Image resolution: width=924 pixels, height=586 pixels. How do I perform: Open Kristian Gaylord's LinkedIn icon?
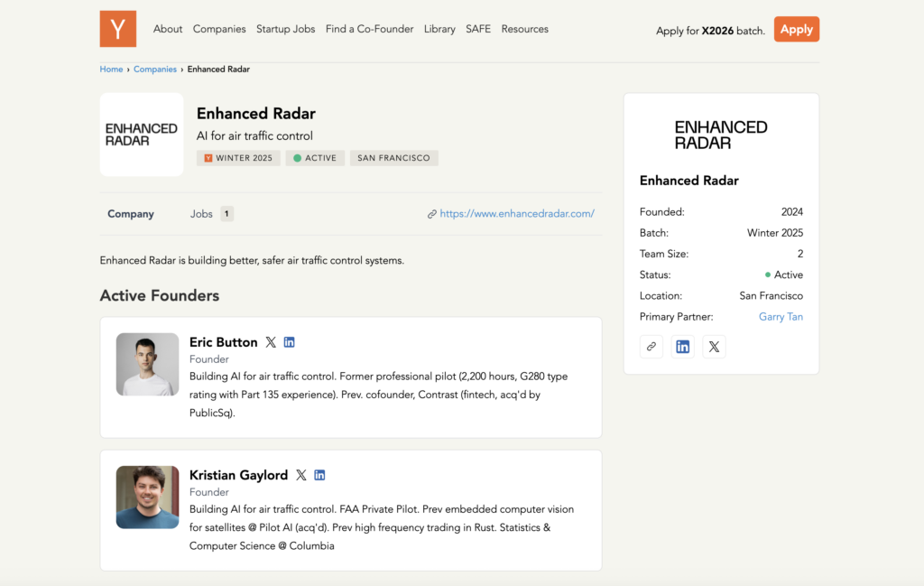pyautogui.click(x=319, y=475)
